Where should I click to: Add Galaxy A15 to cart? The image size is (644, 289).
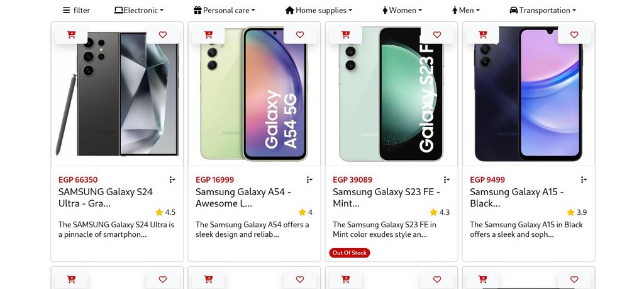482,35
